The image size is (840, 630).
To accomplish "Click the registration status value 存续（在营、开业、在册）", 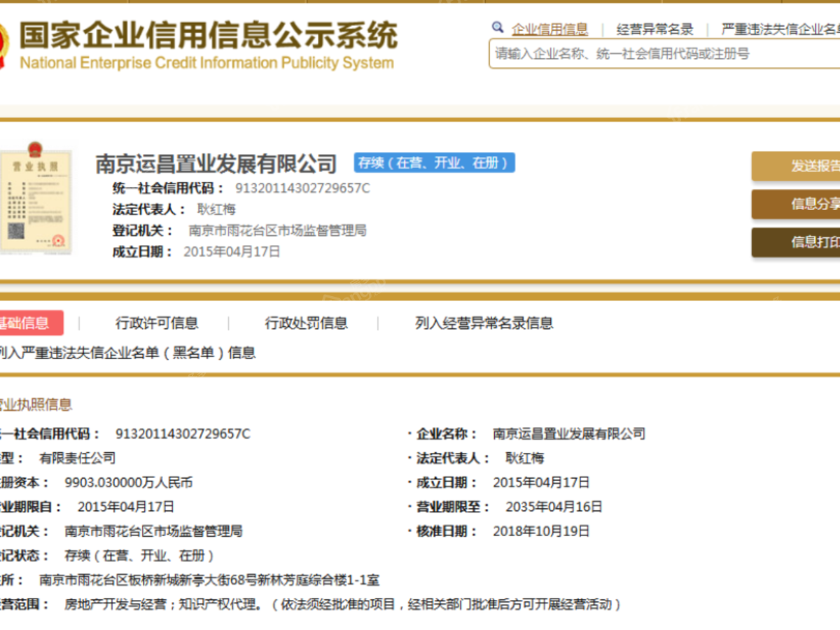I will click(139, 556).
